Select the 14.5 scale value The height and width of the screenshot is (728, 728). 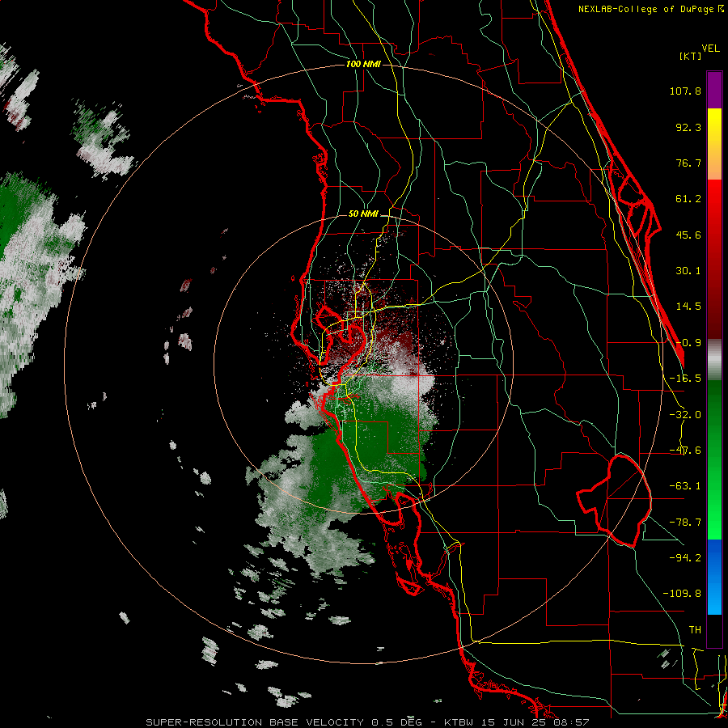pos(688,307)
